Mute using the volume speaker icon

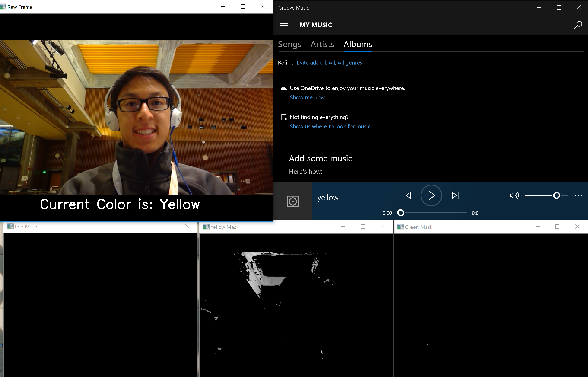(514, 195)
